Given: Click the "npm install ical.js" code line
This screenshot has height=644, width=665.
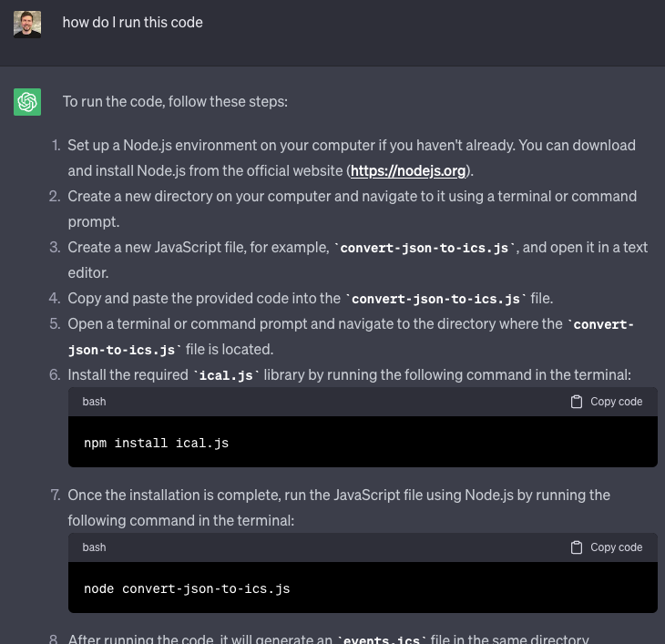Looking at the screenshot, I should (156, 443).
